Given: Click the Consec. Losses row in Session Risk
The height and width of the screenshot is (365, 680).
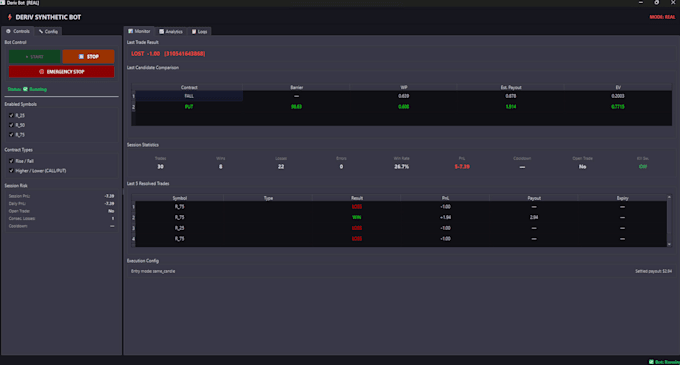Looking at the screenshot, I should 61,218.
